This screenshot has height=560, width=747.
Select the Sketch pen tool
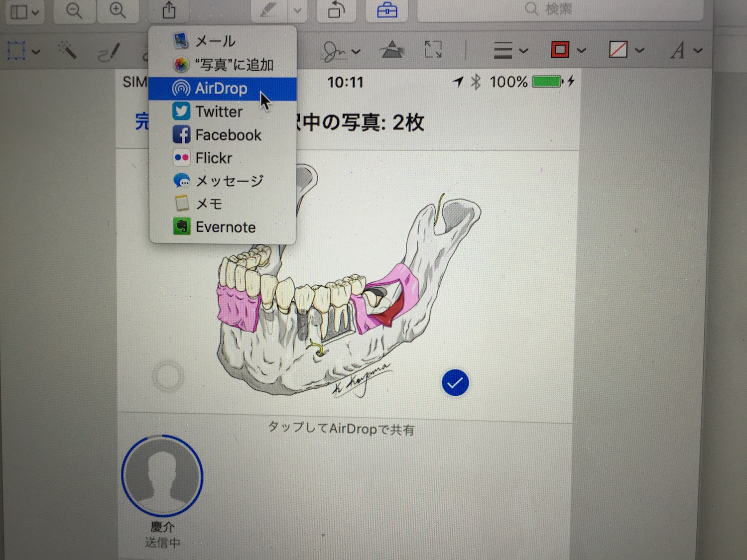(109, 52)
